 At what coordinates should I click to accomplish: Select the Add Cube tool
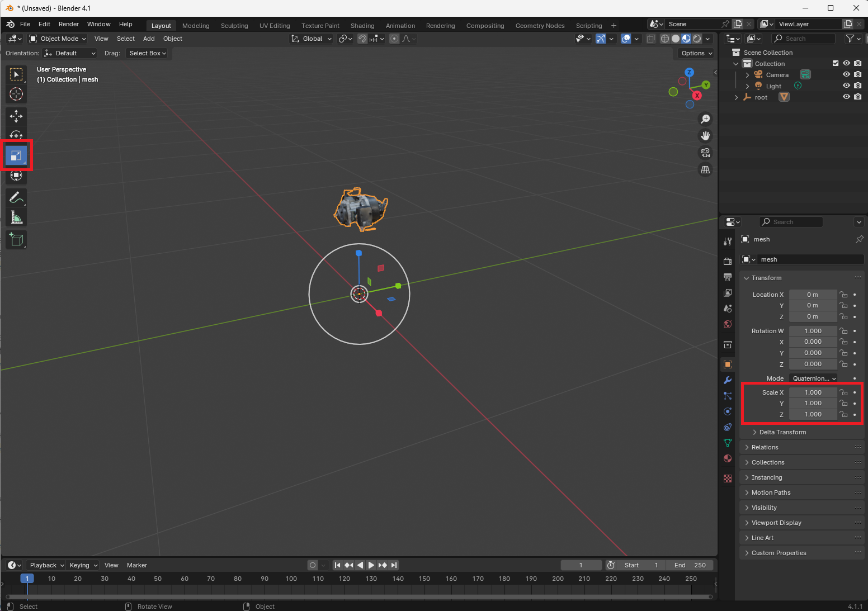(16, 240)
